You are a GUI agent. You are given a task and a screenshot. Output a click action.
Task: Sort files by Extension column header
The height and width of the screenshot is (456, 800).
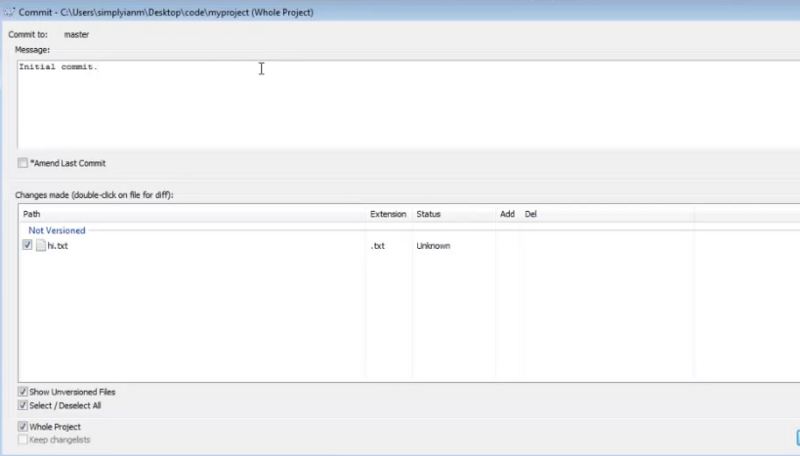[x=389, y=214]
